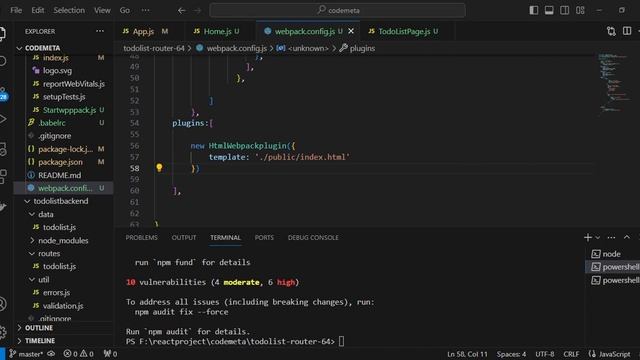
Task: Click the lightbulb code action on line 58
Action: [x=159, y=167]
